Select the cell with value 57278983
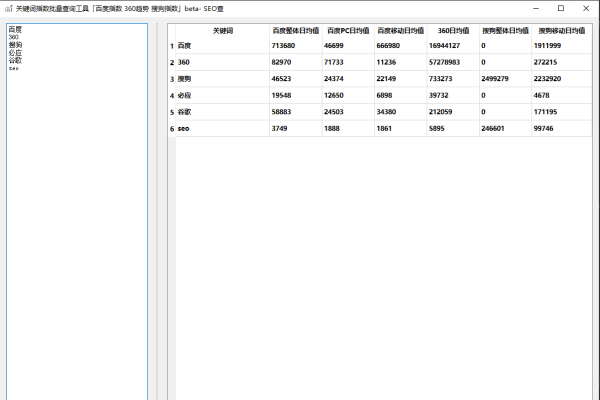 point(453,62)
